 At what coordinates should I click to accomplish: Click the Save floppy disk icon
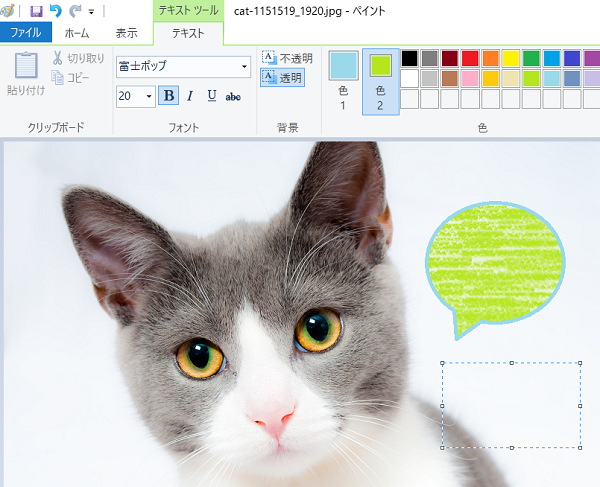(x=36, y=11)
